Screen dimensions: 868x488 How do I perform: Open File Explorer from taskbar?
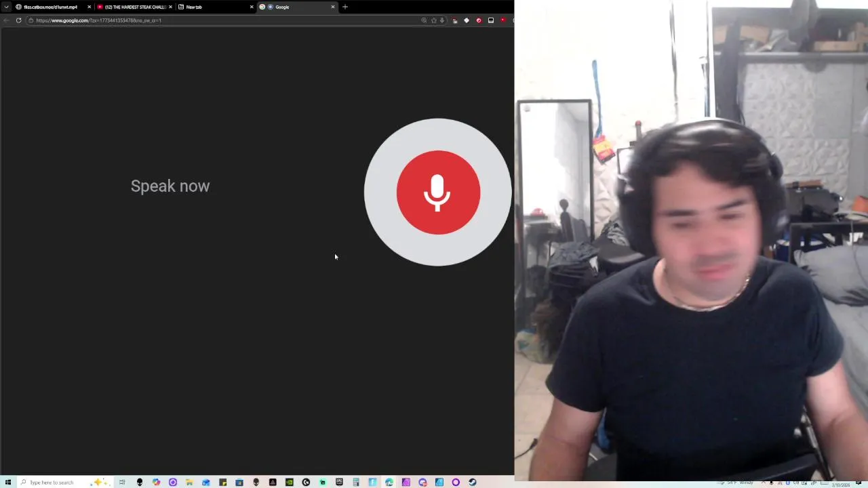pos(189,482)
